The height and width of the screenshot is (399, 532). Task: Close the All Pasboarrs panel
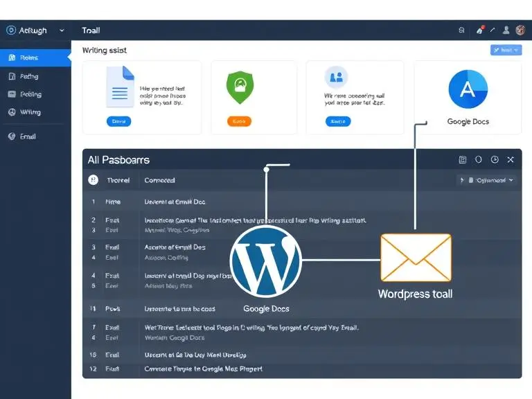click(x=511, y=159)
